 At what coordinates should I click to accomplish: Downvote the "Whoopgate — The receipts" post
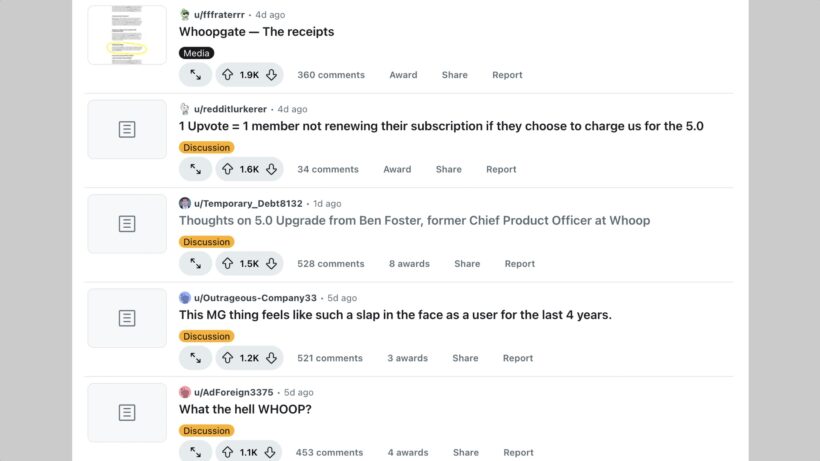[271, 75]
